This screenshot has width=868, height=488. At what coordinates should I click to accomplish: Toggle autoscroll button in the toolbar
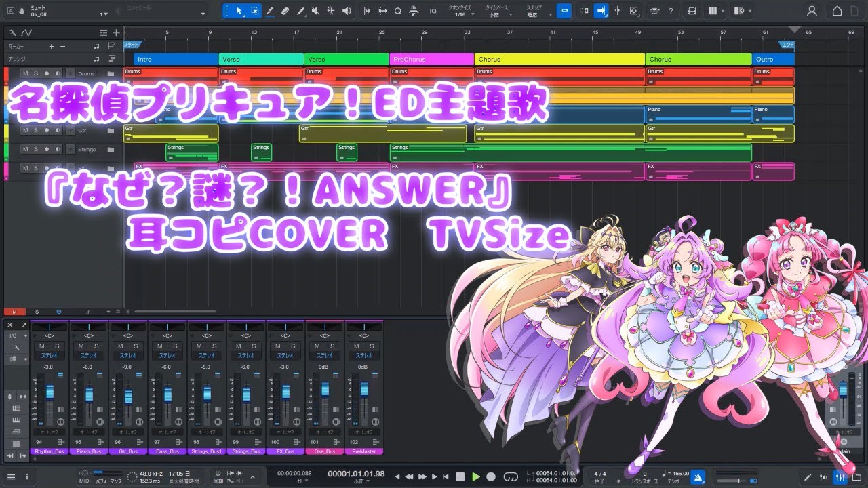coord(601,11)
